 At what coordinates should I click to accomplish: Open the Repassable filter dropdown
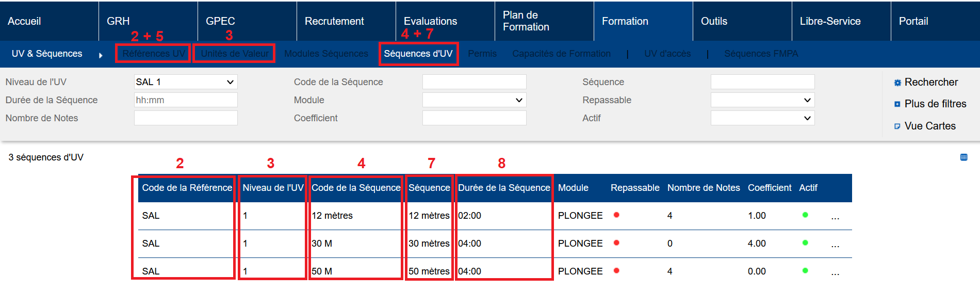[762, 100]
